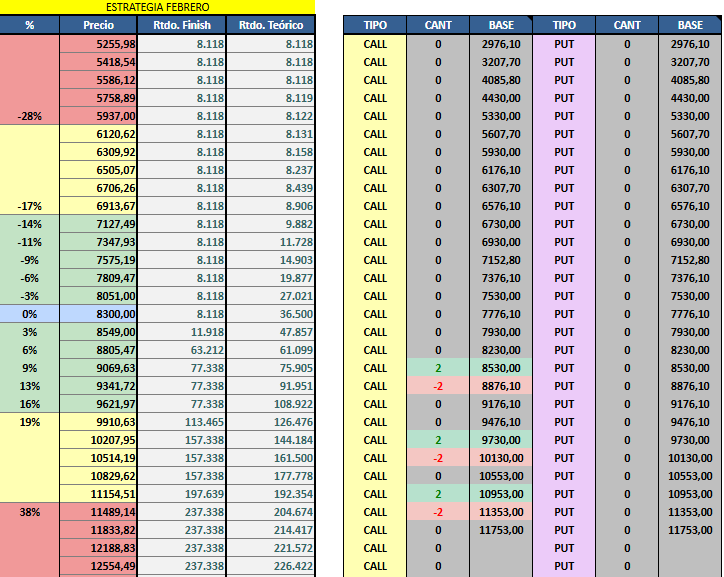Screen dimensions: 724x577
Task: Select the PUT base cell 9476,10
Action: coord(690,422)
